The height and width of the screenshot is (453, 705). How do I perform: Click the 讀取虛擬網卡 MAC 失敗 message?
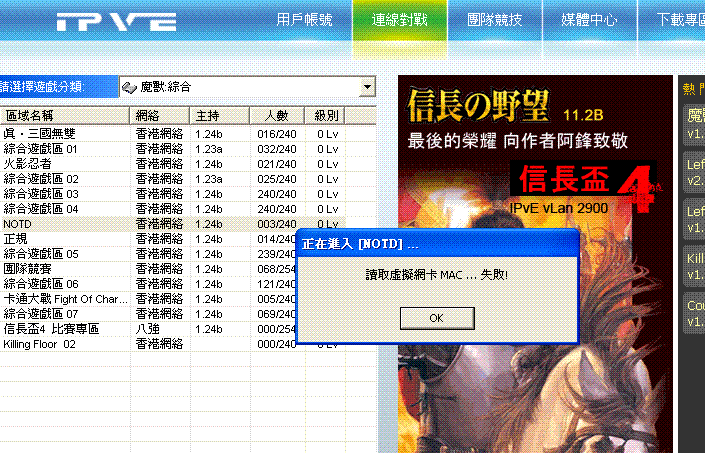click(437, 274)
